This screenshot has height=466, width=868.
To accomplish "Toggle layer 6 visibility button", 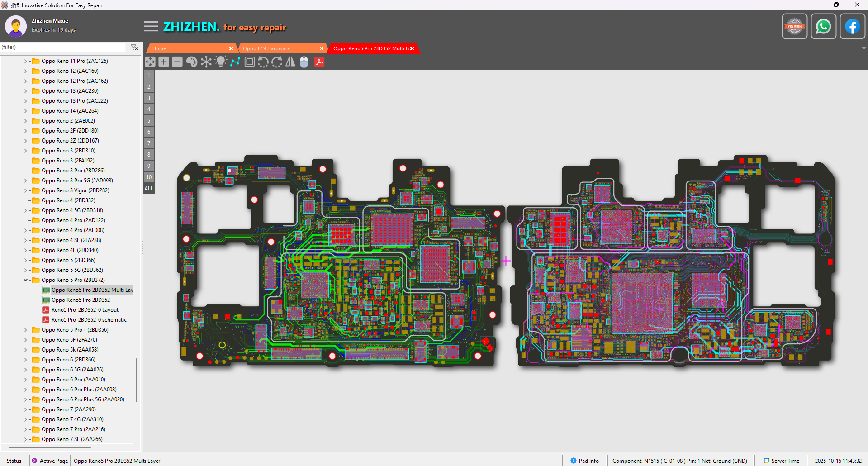I will point(149,132).
